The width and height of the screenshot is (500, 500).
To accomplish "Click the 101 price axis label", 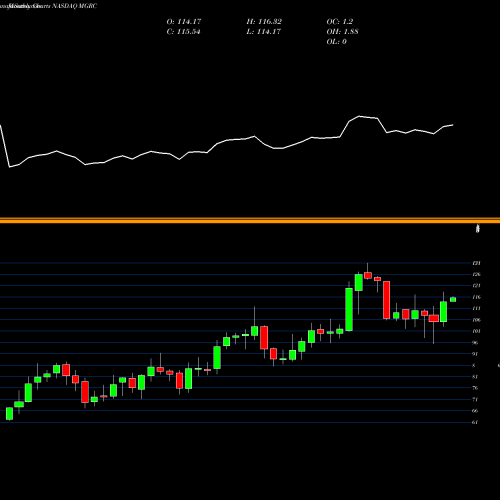I will point(476,331).
